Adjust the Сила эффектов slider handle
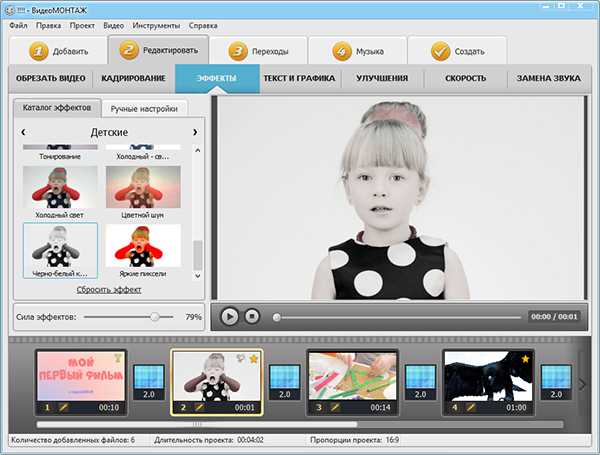 [x=155, y=317]
